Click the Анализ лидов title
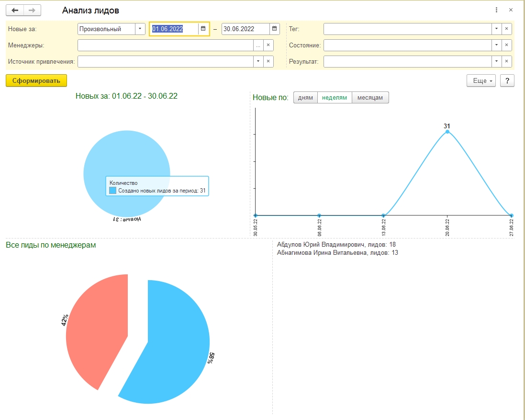This screenshot has height=420, width=525. 90,11
